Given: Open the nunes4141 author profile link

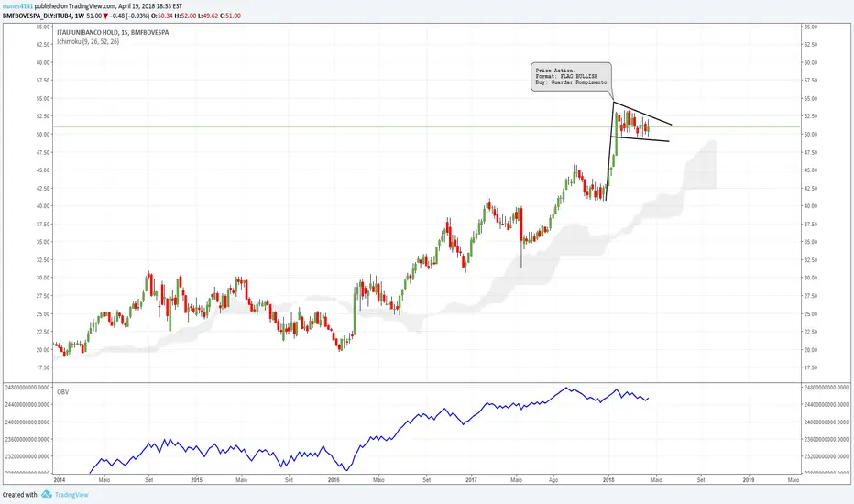Looking at the screenshot, I should [x=17, y=6].
